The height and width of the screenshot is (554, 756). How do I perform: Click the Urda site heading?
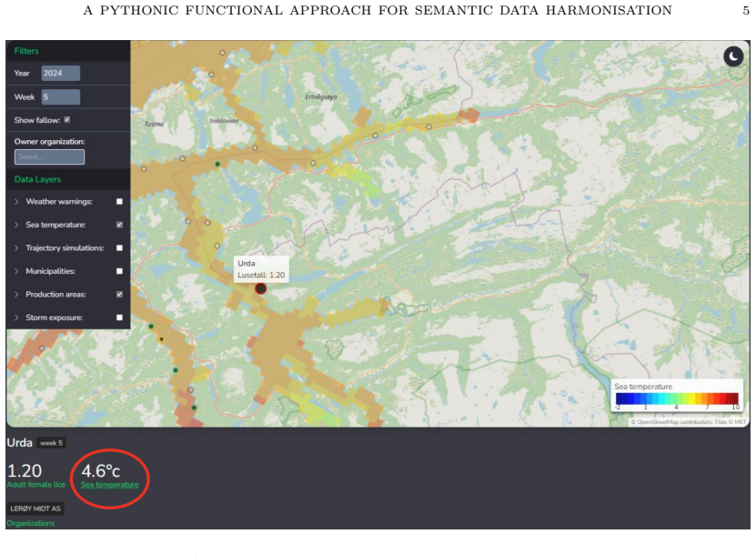click(x=19, y=443)
